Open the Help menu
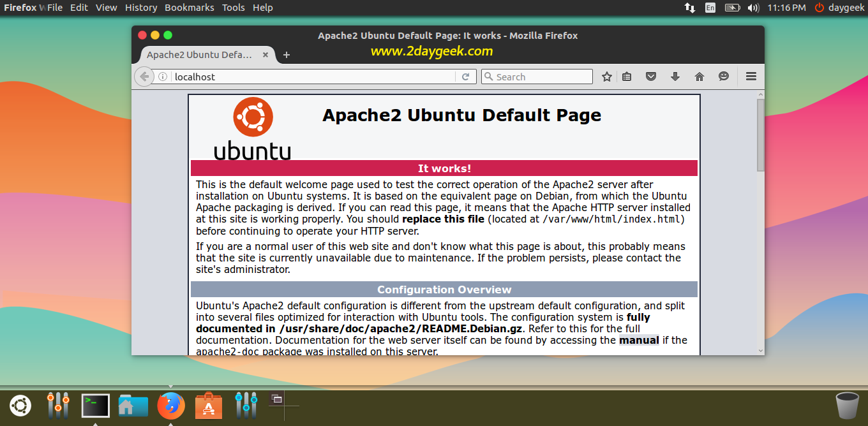This screenshot has height=426, width=868. [263, 8]
